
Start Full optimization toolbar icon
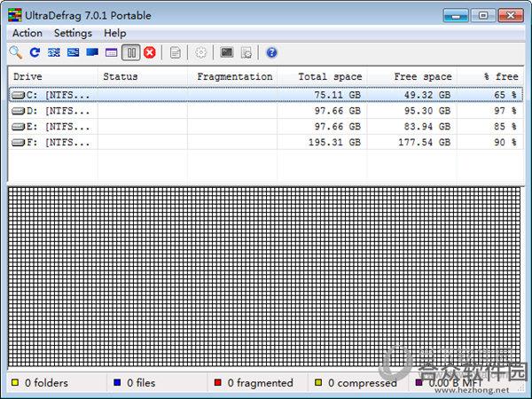coord(92,52)
